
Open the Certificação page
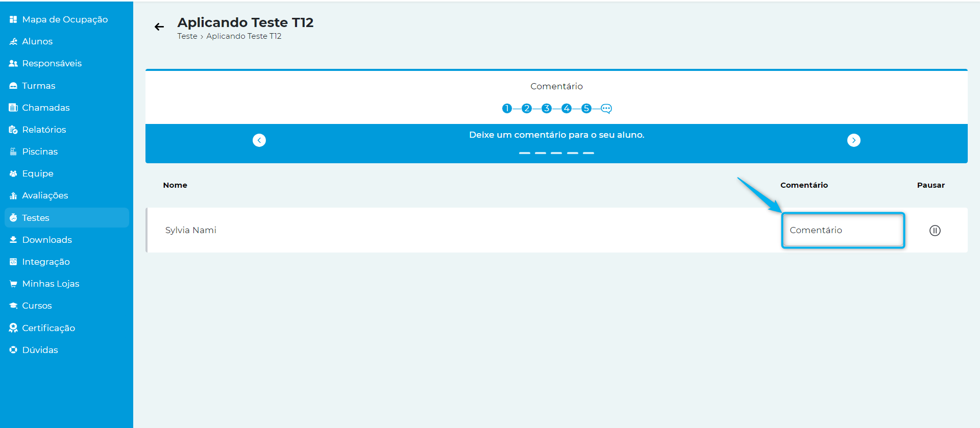coord(66,328)
